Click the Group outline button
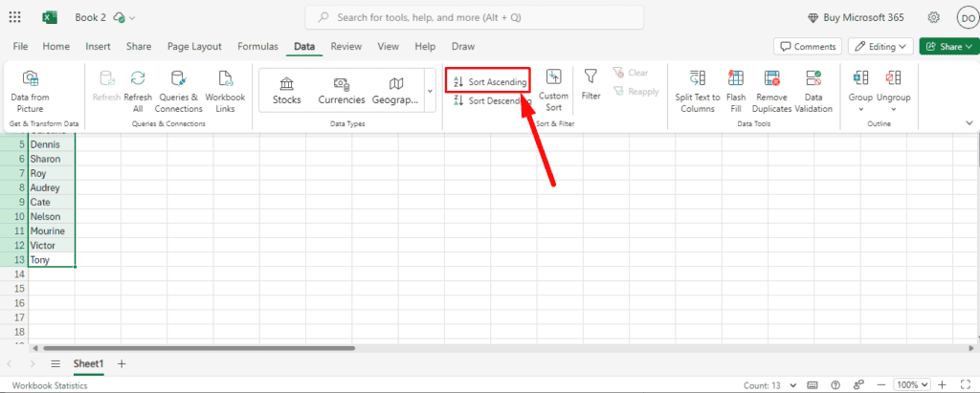980x393 pixels. point(860,91)
